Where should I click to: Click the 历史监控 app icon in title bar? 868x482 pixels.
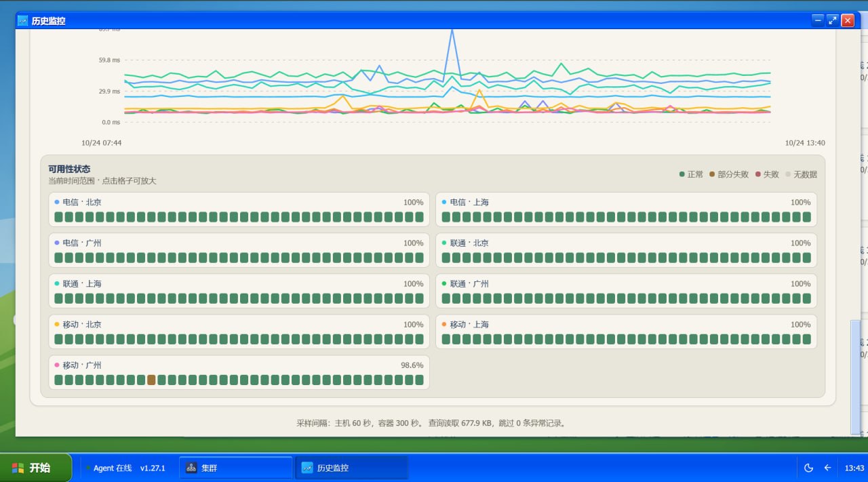click(x=23, y=20)
